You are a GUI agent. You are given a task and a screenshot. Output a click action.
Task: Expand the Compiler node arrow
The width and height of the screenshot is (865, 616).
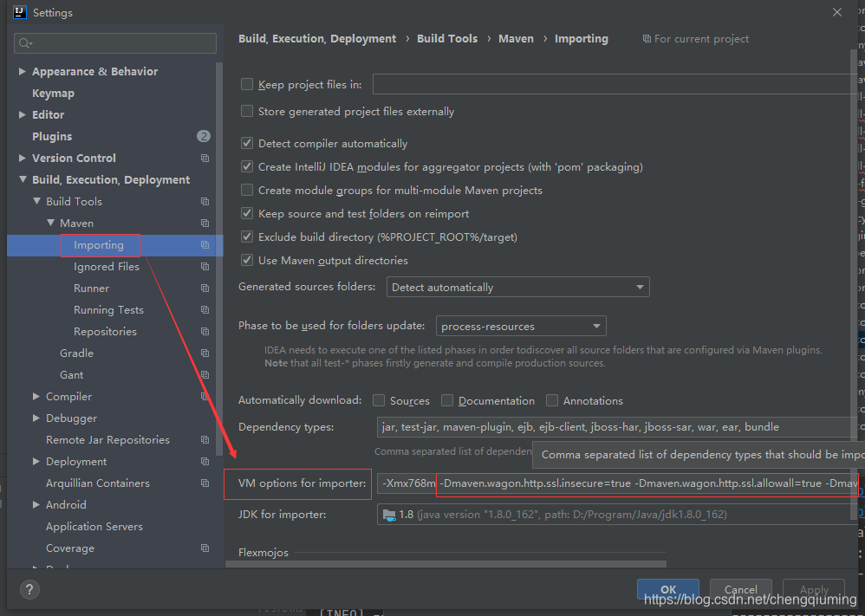(x=36, y=396)
